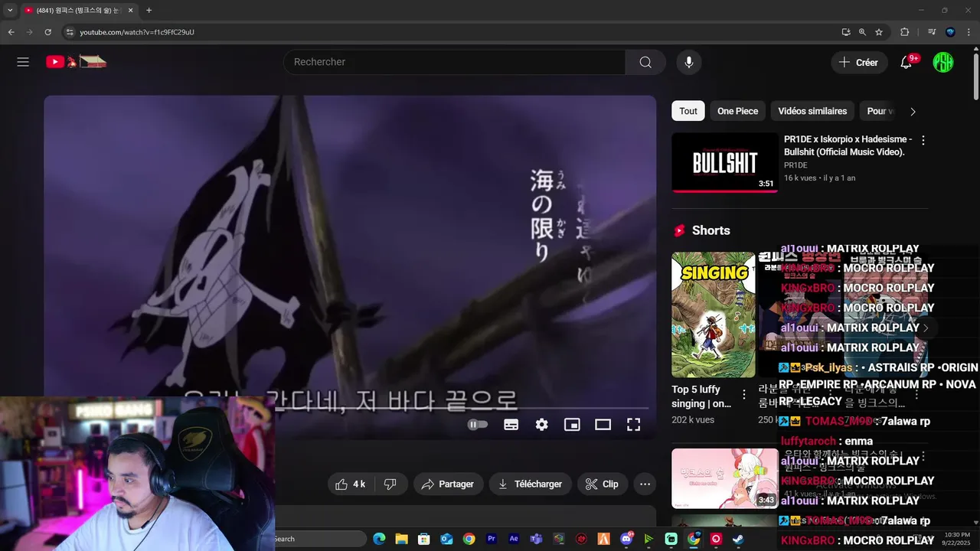Viewport: 980px width, 551px height.
Task: Toggle the autoplay switch in player
Action: pos(477,424)
